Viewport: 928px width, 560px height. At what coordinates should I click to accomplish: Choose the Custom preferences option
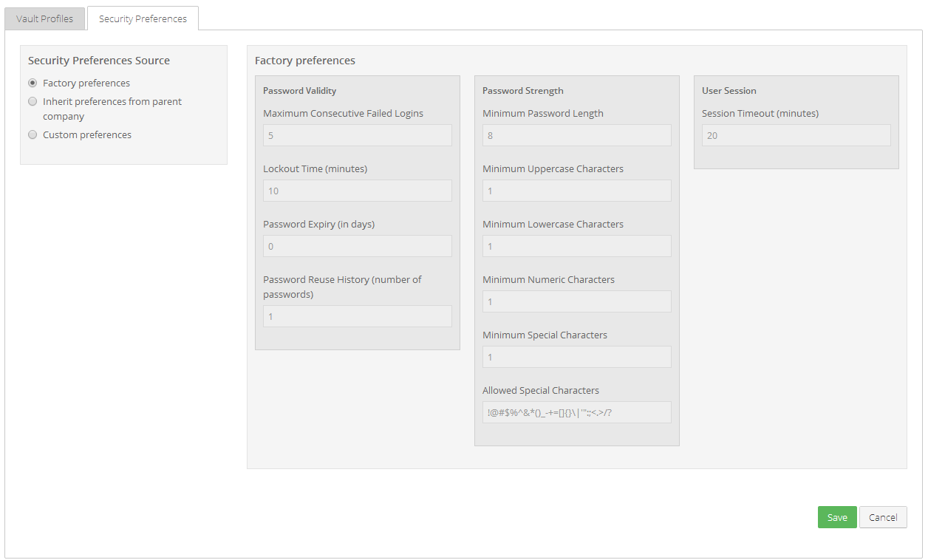coord(31,134)
